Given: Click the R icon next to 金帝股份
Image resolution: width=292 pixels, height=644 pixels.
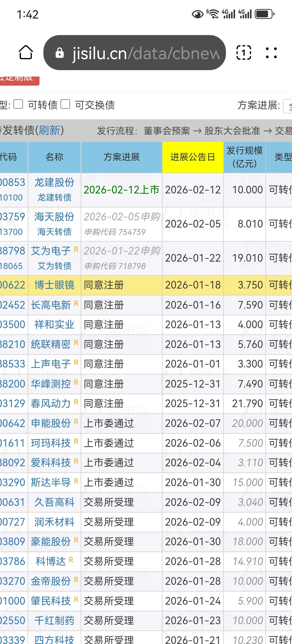Looking at the screenshot, I should click(76, 580).
